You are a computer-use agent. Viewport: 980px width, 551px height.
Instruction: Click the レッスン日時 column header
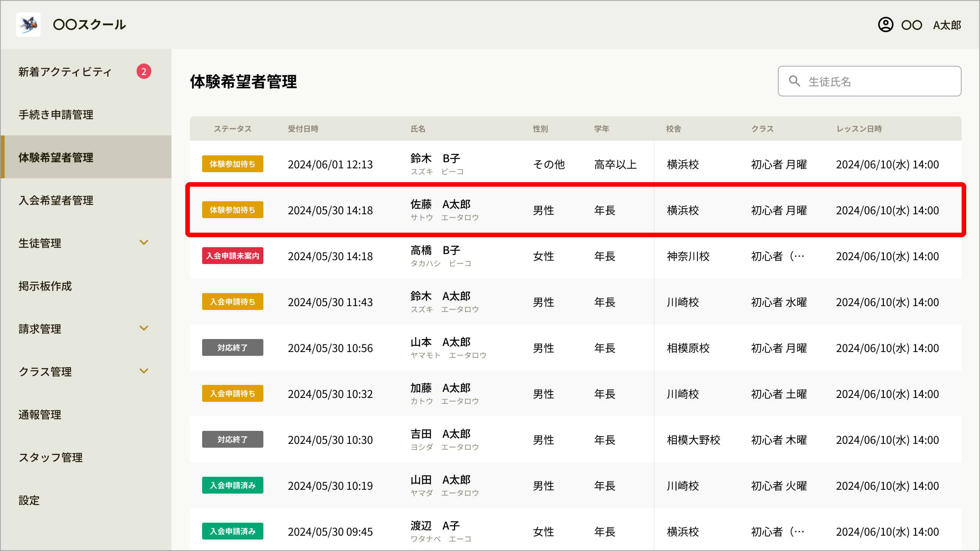click(x=859, y=129)
